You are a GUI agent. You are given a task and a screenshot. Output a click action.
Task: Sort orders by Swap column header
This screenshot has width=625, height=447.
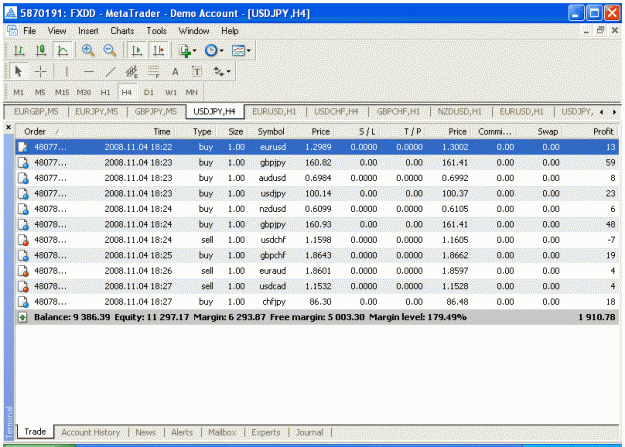coord(539,132)
